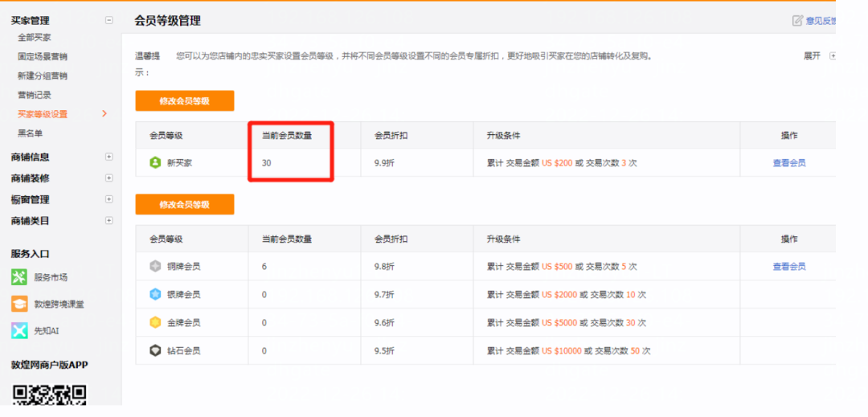Click the second 修改会员等级 button above the 铜牌会员 table
This screenshot has width=868, height=417.
click(185, 204)
